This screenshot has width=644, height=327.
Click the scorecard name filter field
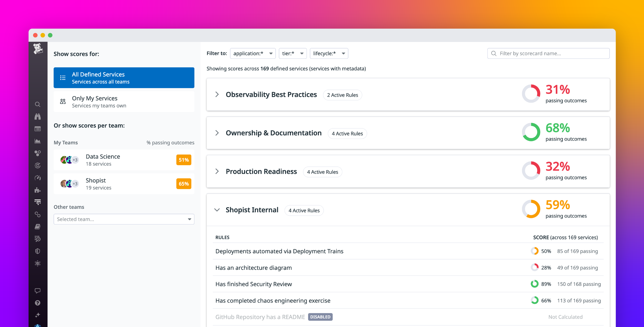548,53
